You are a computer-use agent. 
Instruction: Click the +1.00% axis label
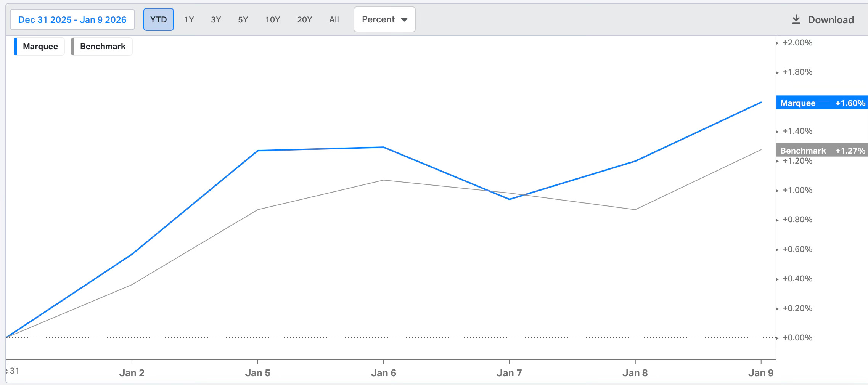click(x=797, y=190)
